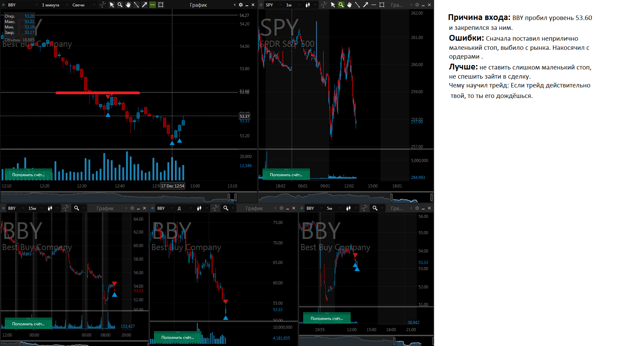Select the zoom tool in BBY 1-minute chart
Image resolution: width=644 pixels, height=346 pixels.
[120, 5]
